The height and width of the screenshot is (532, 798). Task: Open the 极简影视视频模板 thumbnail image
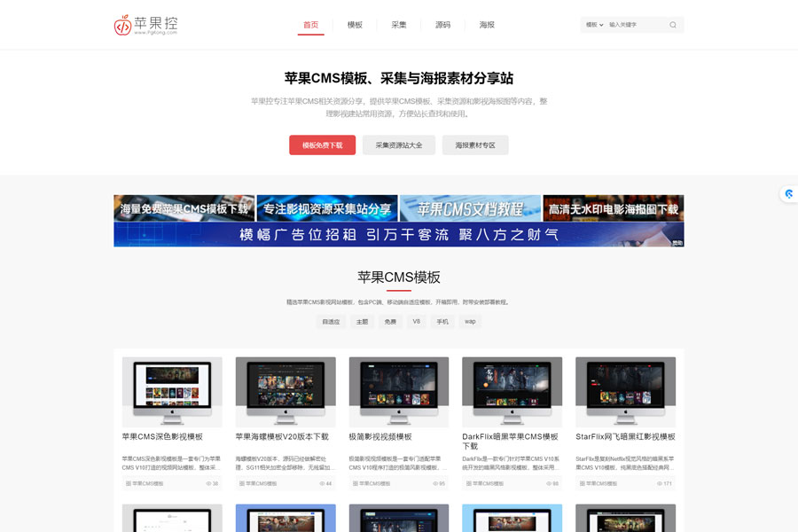[399, 392]
